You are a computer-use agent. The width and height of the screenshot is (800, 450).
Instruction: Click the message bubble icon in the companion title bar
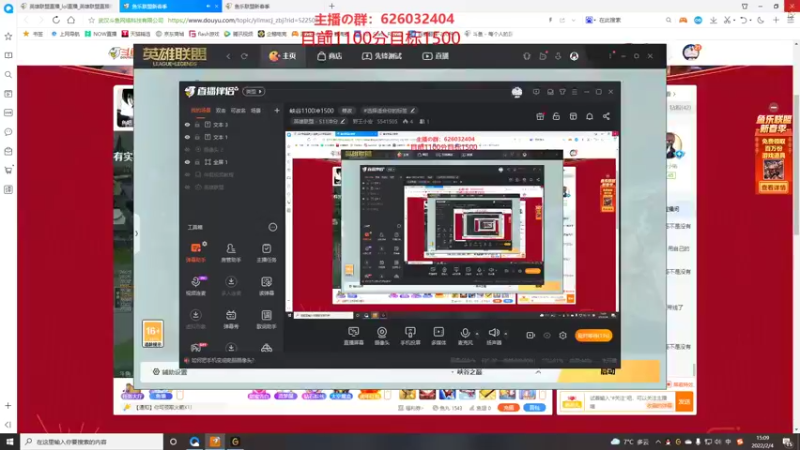(536, 92)
